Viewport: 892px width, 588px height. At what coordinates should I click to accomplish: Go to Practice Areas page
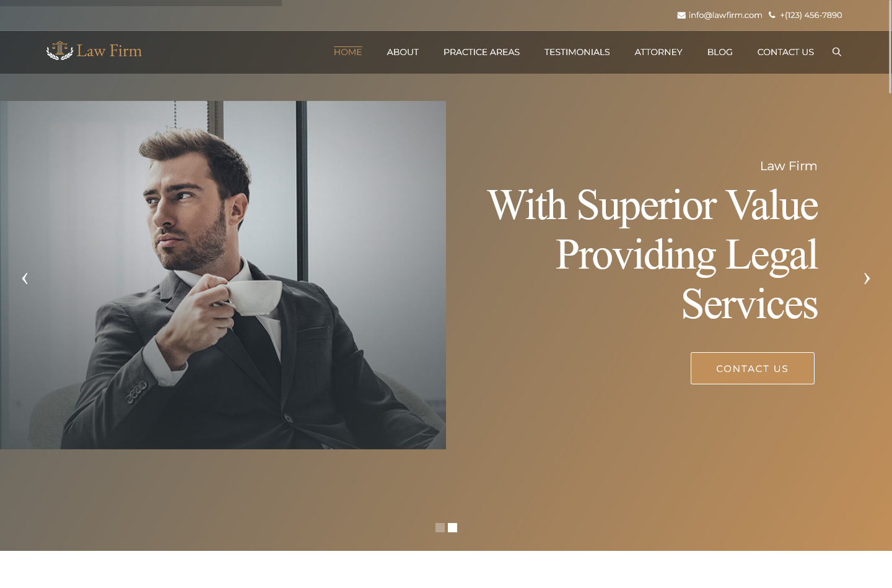pyautogui.click(x=481, y=52)
